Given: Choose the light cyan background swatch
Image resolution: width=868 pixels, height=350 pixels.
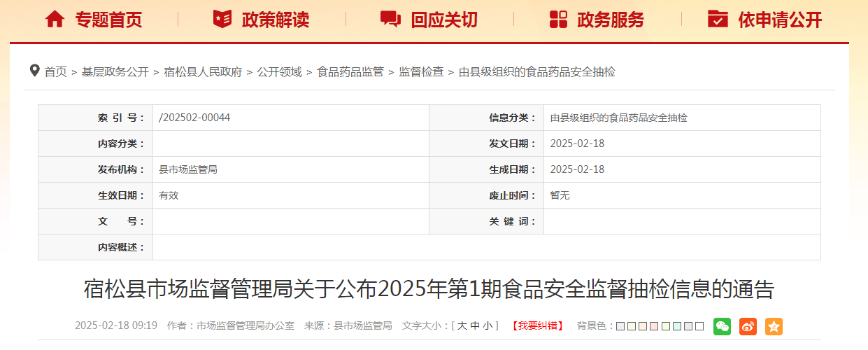Looking at the screenshot, I should 677,326.
